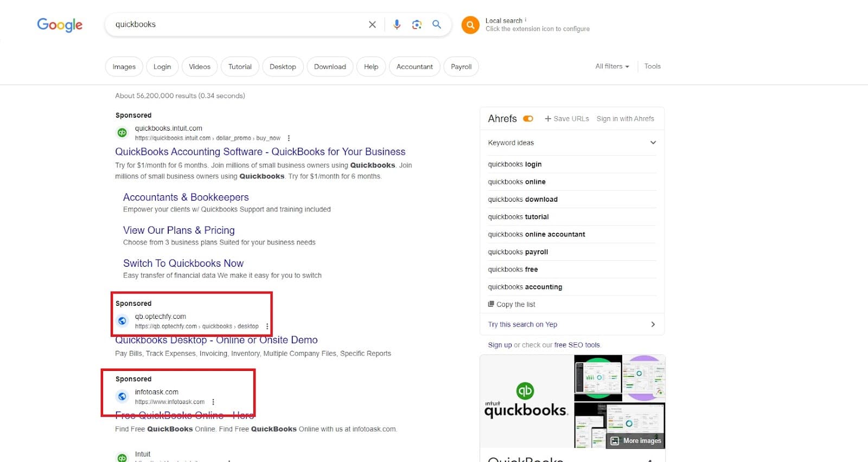The width and height of the screenshot is (868, 462).
Task: Select the Accountant filter chip
Action: pos(414,67)
